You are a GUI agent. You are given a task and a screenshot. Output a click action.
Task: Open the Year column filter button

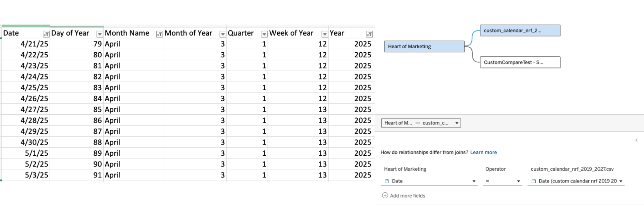[369, 34]
